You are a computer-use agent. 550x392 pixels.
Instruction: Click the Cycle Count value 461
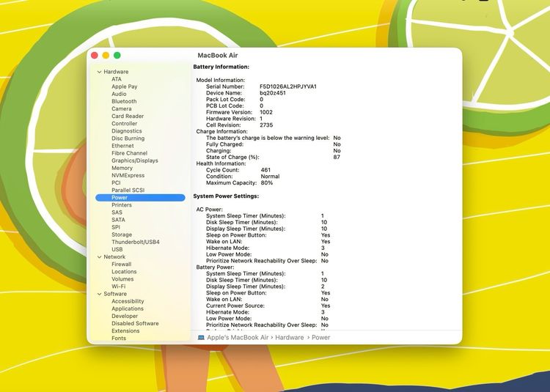coord(265,170)
